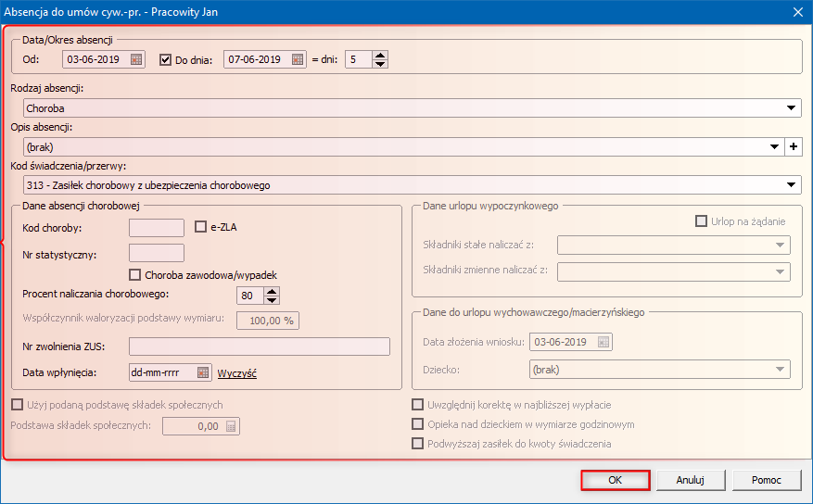Check Podwyższaj zasiłek do kwoty świadczenia
The height and width of the screenshot is (504, 813).
(417, 444)
